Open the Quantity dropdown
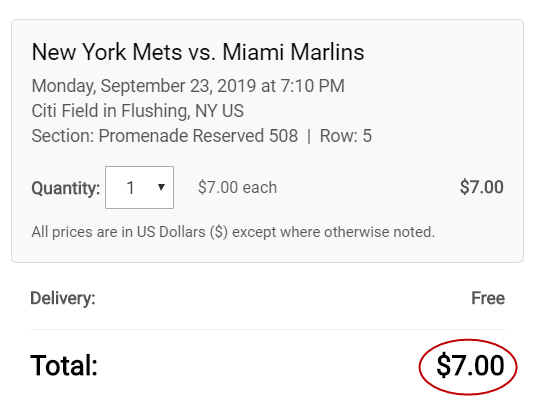Image resolution: width=536 pixels, height=414 pixels. coord(139,187)
